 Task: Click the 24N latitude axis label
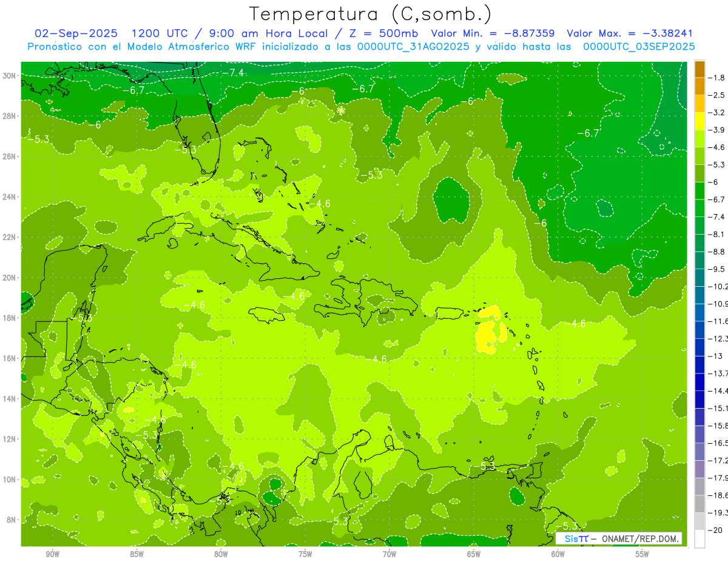(x=9, y=197)
